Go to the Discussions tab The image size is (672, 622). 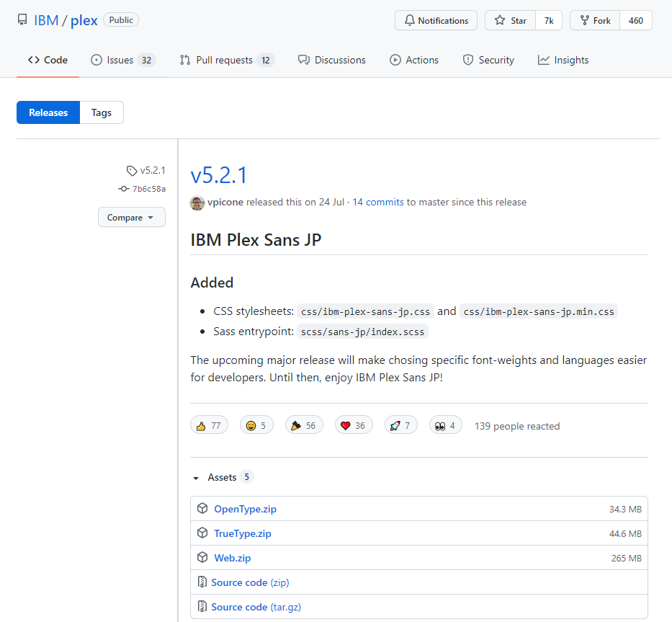pos(332,60)
